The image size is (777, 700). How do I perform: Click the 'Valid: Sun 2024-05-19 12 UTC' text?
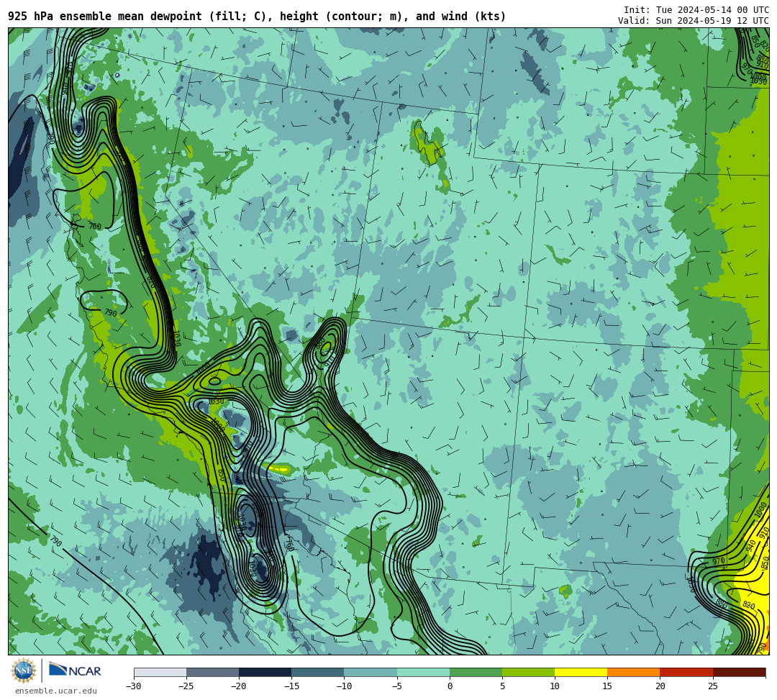tap(693, 21)
